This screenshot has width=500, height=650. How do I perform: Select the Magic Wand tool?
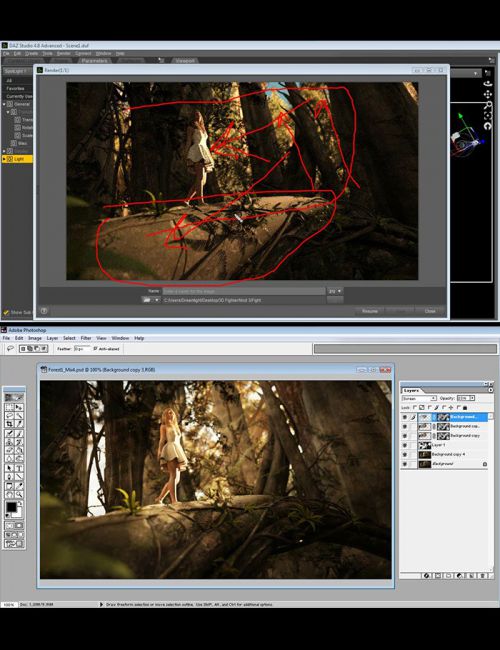tap(19, 415)
